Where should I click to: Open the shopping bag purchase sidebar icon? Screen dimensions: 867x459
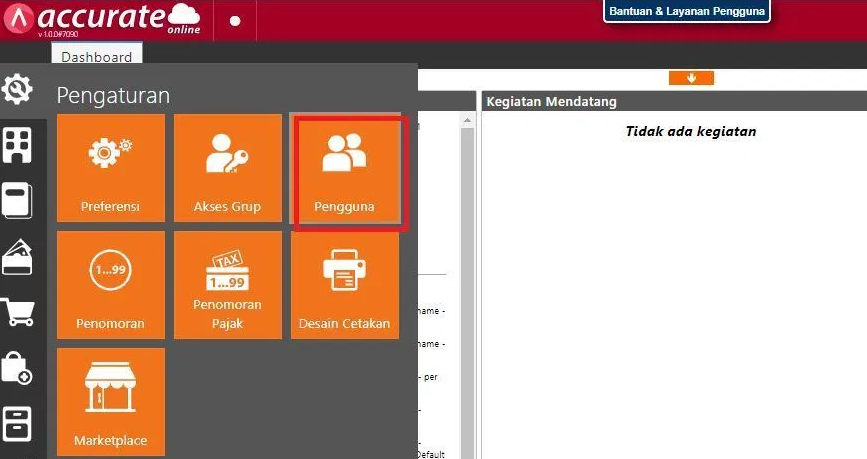point(17,368)
